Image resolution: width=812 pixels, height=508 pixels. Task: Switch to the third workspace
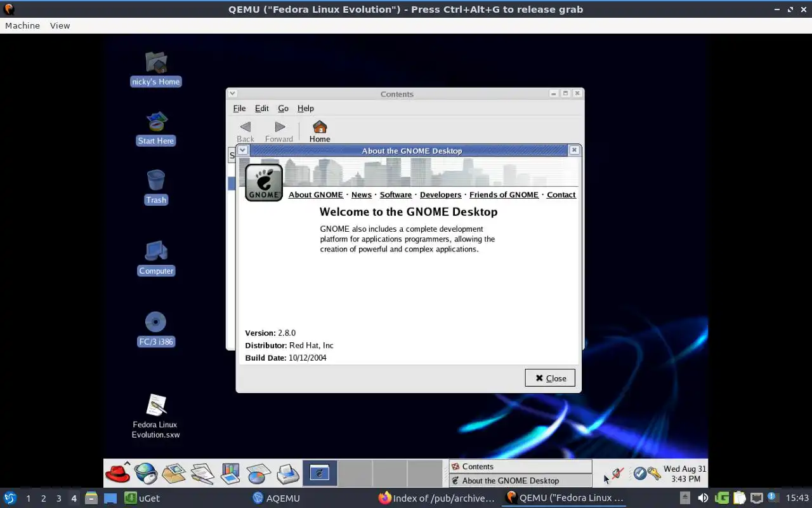pos(390,473)
